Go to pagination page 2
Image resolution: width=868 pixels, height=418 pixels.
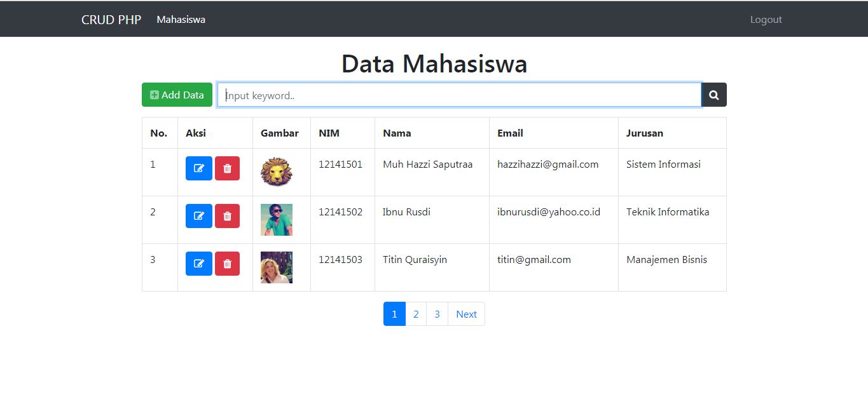click(415, 314)
